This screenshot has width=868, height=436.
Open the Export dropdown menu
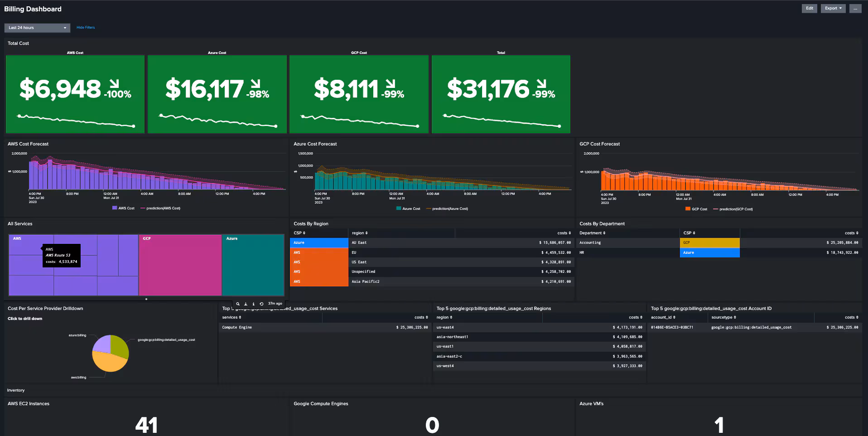tap(833, 9)
